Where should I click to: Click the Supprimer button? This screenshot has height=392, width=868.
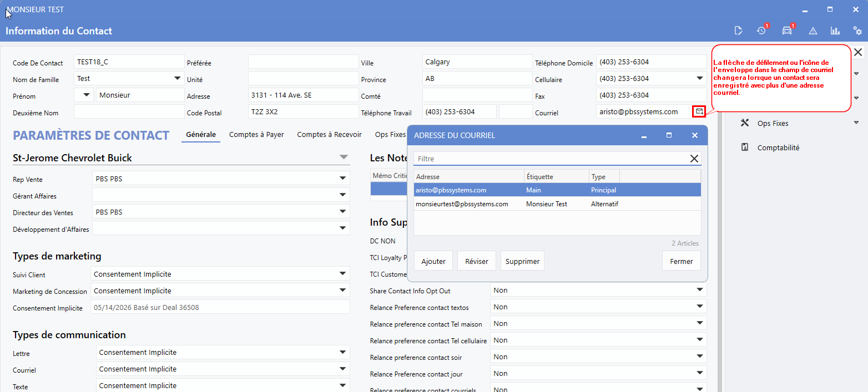(x=522, y=261)
